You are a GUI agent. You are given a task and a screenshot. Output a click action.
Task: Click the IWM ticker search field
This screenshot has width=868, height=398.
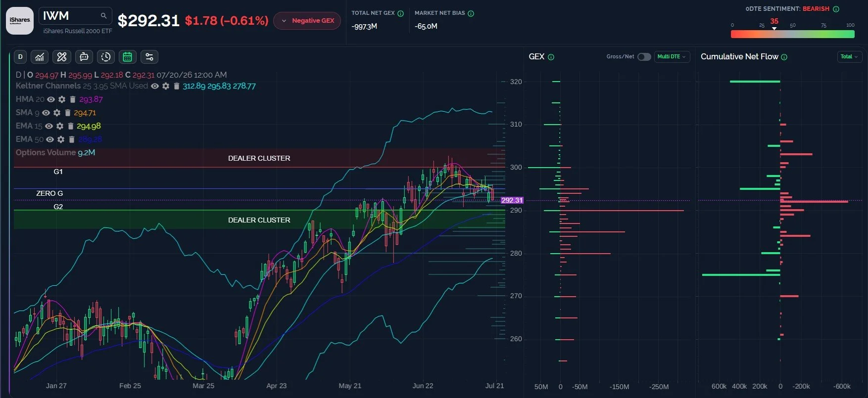pyautogui.click(x=75, y=16)
